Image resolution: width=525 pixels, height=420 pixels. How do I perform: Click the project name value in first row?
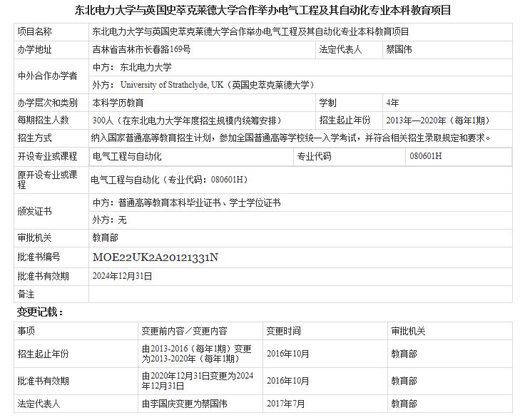click(251, 32)
